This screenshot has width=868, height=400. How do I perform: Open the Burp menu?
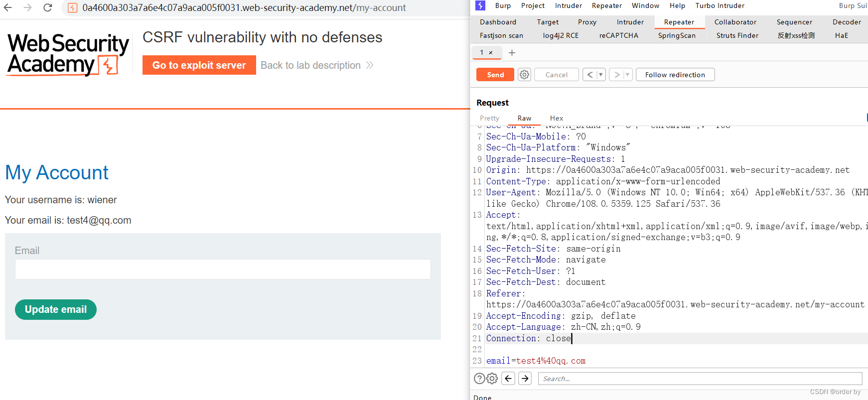tap(503, 5)
